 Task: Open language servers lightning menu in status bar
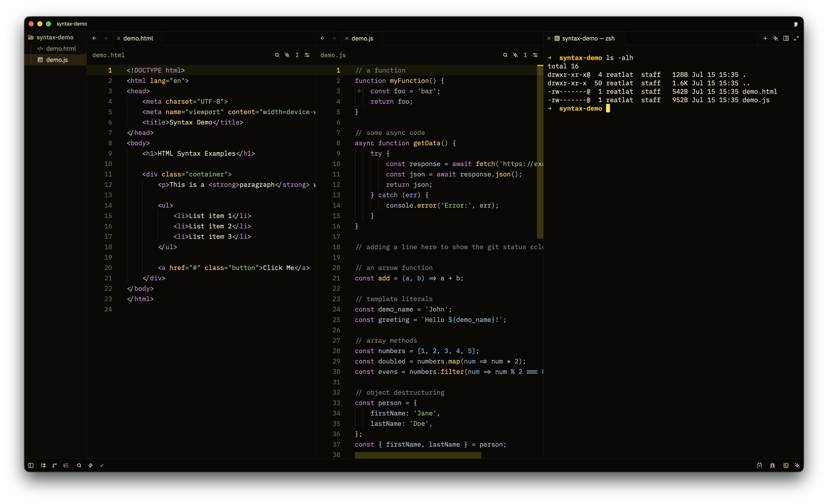click(x=90, y=465)
